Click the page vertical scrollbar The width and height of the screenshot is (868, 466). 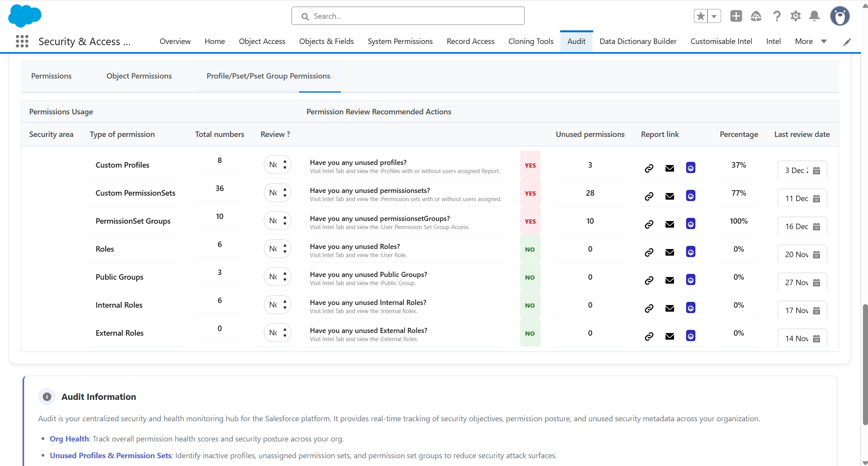(x=865, y=364)
